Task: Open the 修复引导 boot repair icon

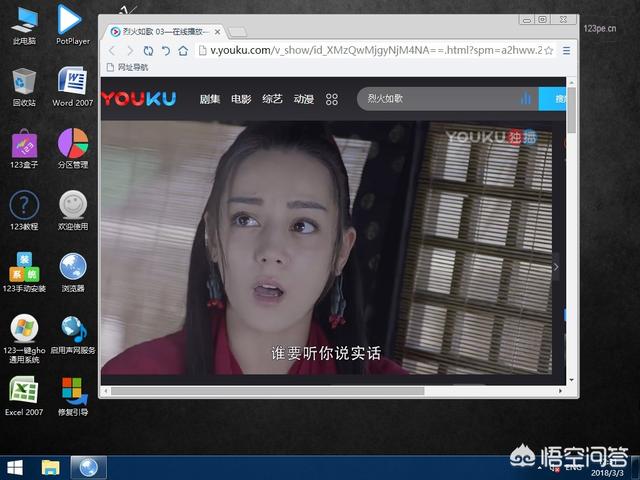Action: tap(73, 396)
